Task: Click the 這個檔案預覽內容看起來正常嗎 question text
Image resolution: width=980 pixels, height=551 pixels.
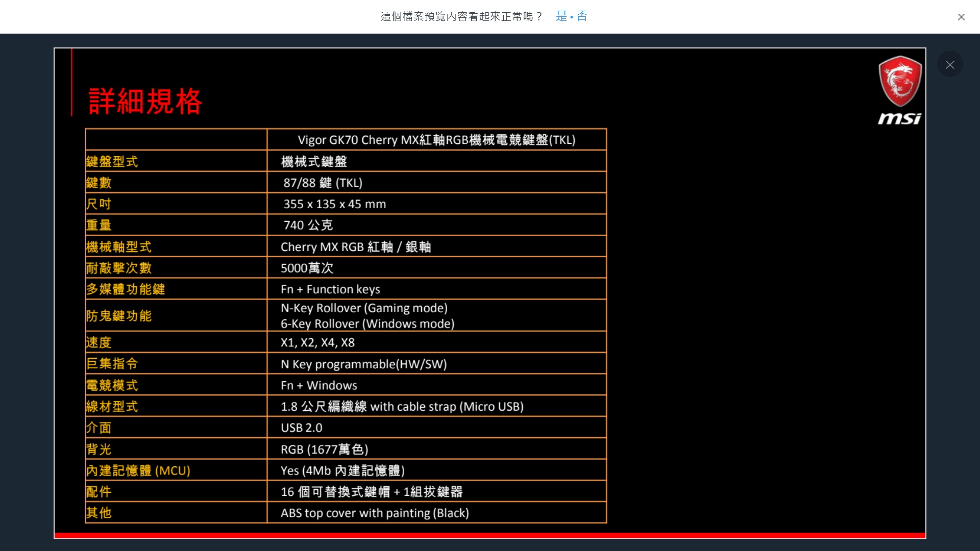Action: click(461, 16)
